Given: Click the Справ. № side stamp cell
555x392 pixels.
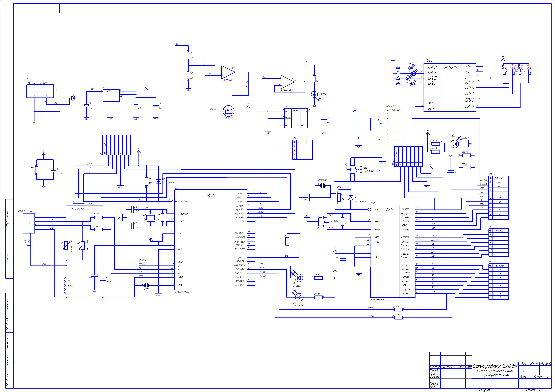Looking at the screenshot, I should 7,258.
